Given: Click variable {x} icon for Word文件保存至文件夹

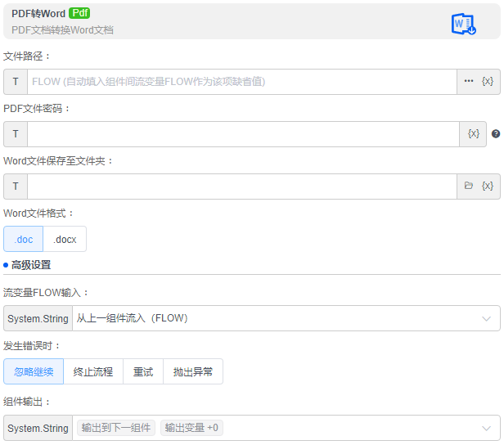Looking at the screenshot, I should 488,187.
